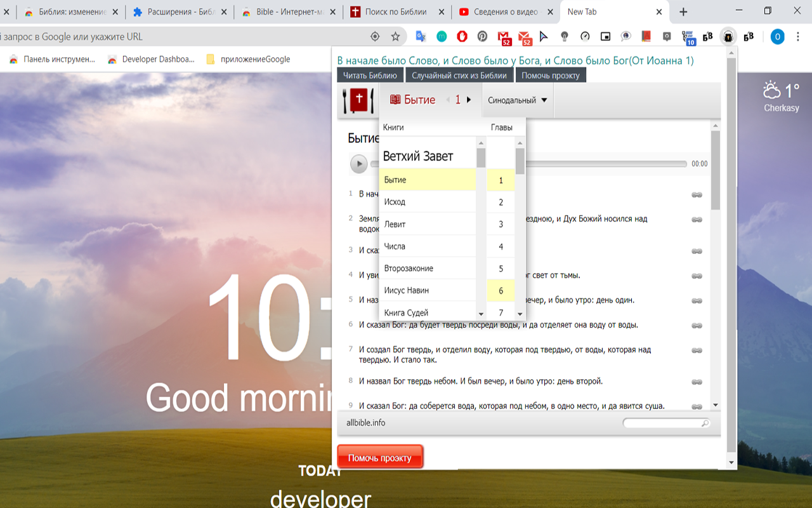Image resolution: width=812 pixels, height=508 pixels.
Task: Open the picture-in-picture extension icon
Action: pos(605,37)
